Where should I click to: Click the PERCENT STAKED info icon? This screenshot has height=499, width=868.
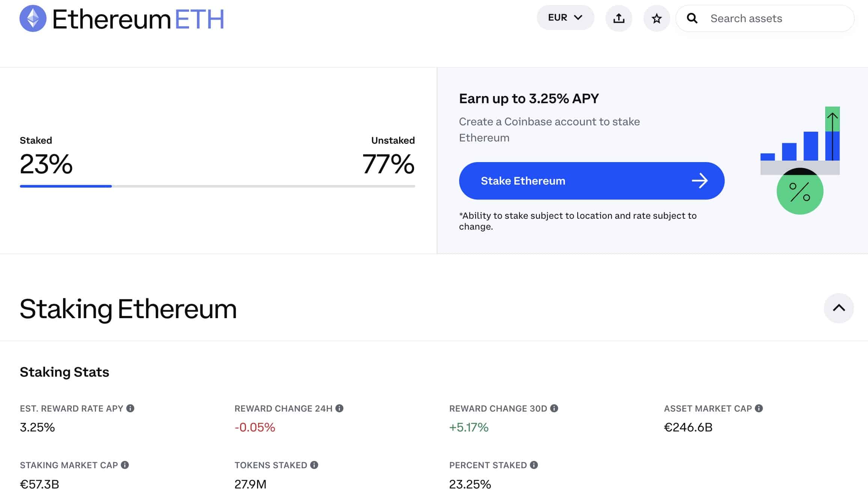[533, 464]
